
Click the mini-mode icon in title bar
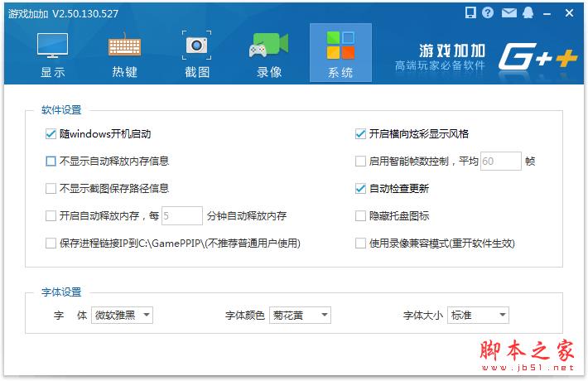coord(470,12)
